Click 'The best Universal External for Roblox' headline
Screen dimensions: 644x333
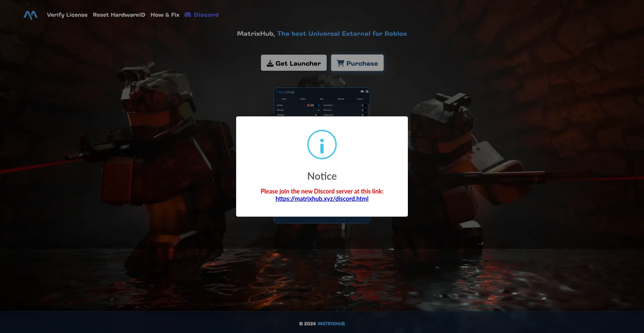(342, 34)
